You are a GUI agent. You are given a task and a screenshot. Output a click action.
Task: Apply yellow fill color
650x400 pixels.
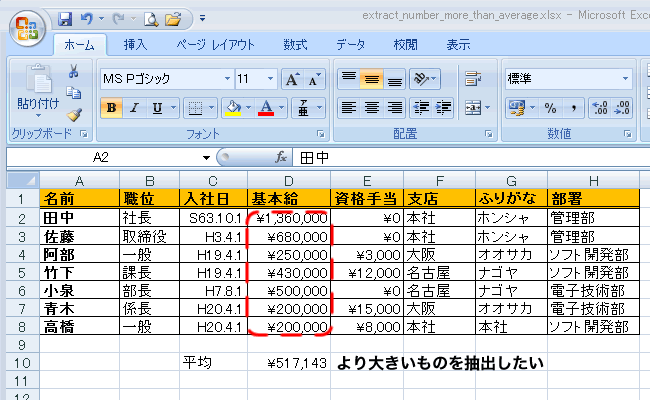pyautogui.click(x=233, y=108)
